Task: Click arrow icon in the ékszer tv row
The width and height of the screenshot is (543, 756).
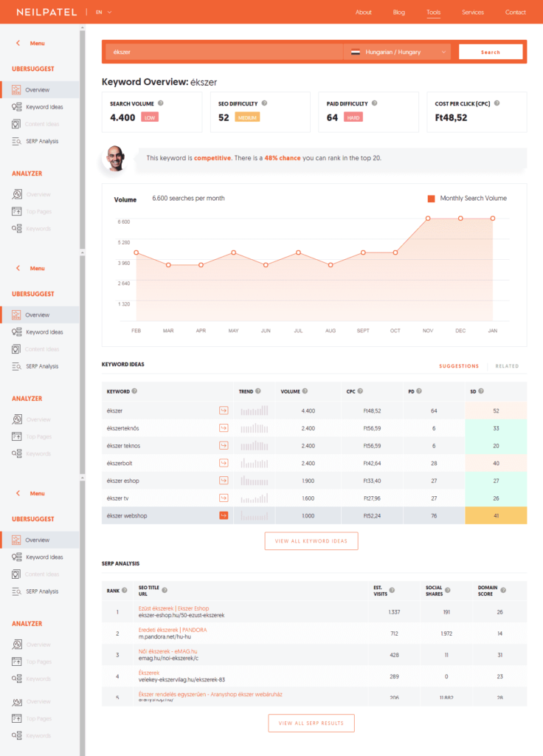Action: click(224, 498)
